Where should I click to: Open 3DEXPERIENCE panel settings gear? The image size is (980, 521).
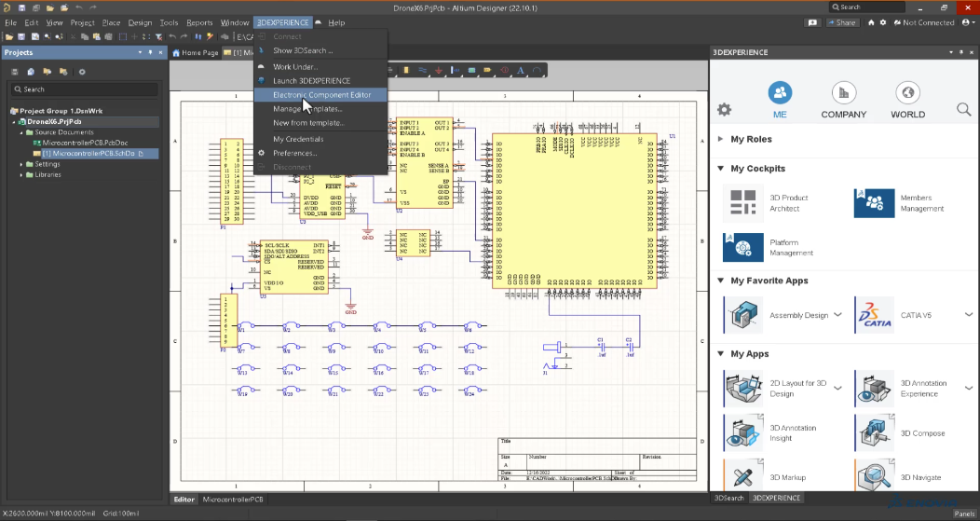coord(724,110)
